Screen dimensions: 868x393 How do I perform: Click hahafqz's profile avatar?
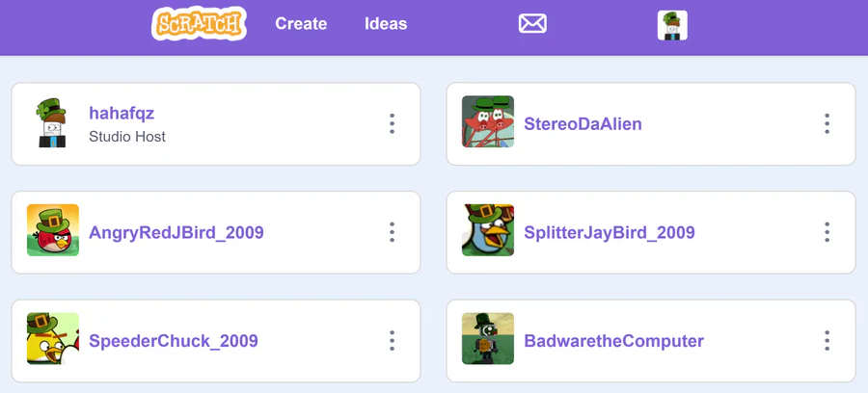pyautogui.click(x=53, y=123)
